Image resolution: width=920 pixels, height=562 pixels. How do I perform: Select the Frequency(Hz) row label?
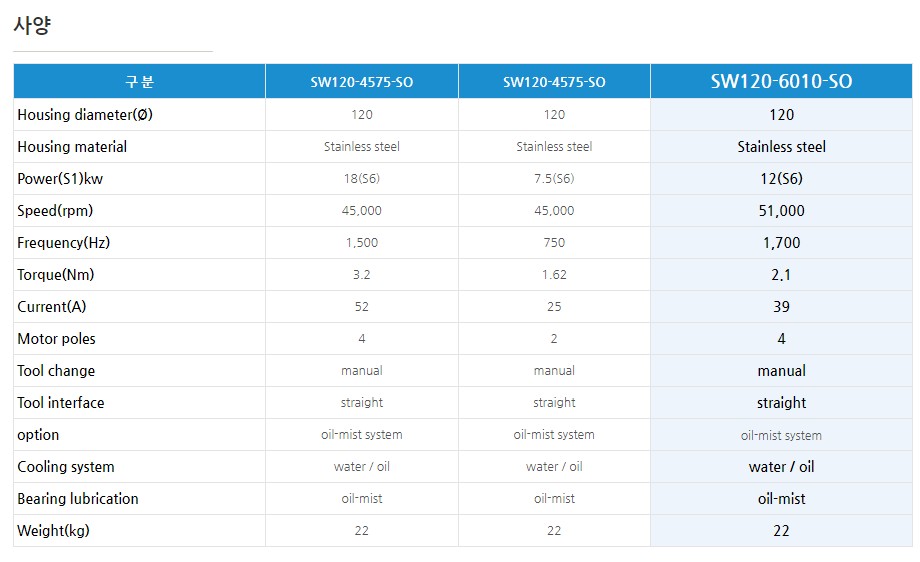[x=63, y=243]
